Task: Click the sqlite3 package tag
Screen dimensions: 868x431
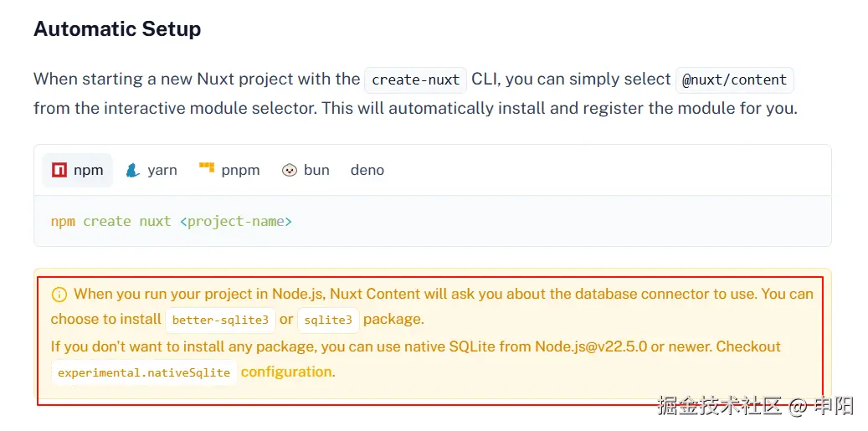Action: click(x=328, y=321)
